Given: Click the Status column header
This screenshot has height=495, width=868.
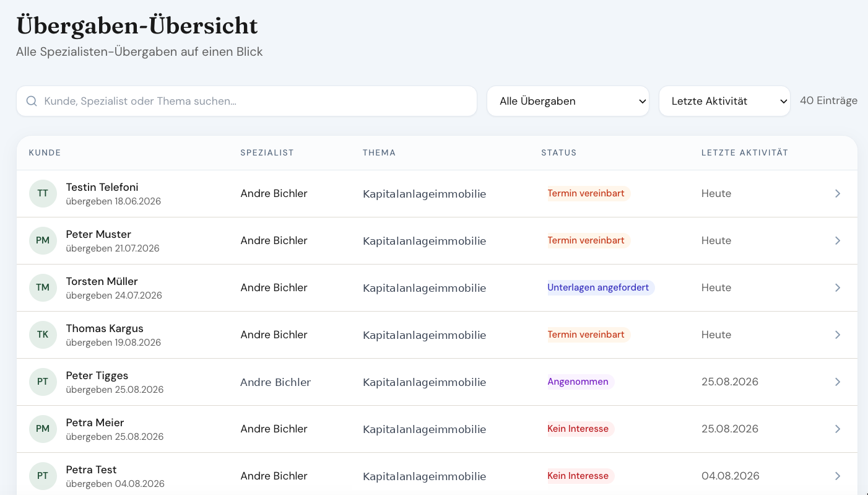Looking at the screenshot, I should (x=558, y=152).
